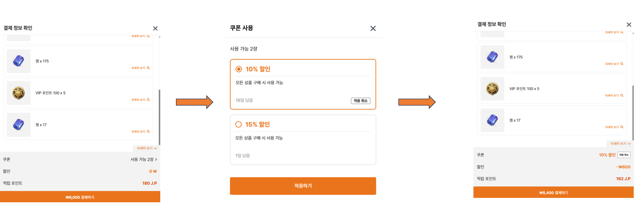Click 젬 x 175 magnifier icon in ₩6,000 panel
The width and height of the screenshot is (644, 216).
148,68
